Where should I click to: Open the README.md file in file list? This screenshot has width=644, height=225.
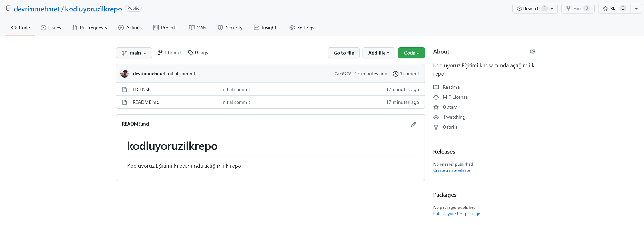(x=146, y=102)
